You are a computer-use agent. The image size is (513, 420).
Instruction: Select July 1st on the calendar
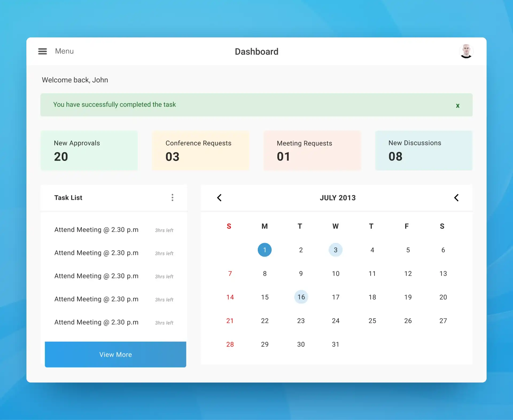click(x=264, y=250)
